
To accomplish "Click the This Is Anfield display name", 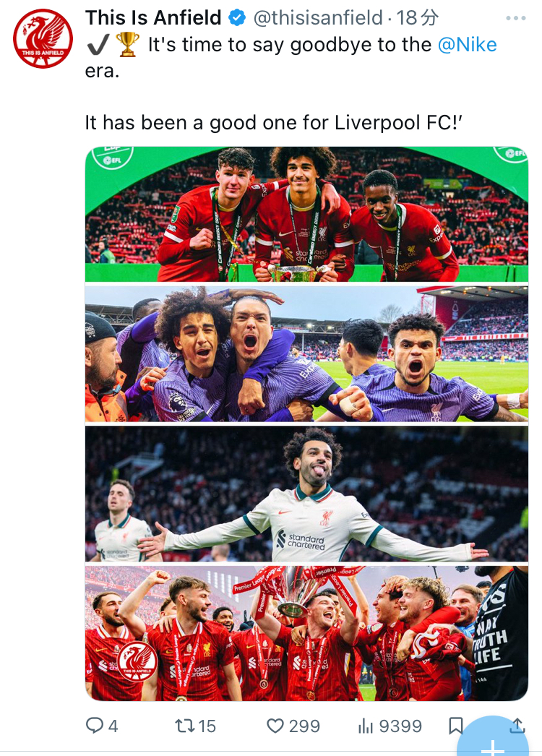I will [x=153, y=18].
